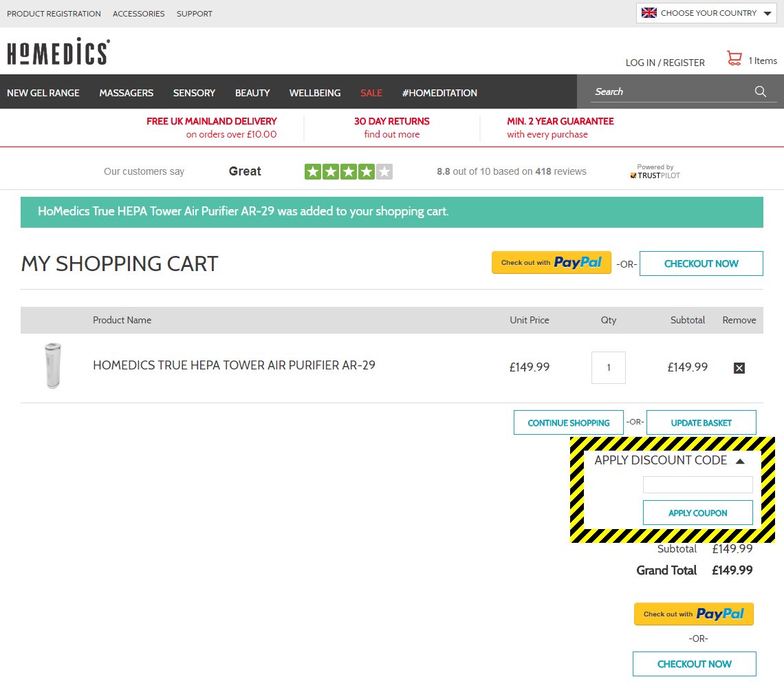This screenshot has height=688, width=784.
Task: Click the Trustpilot star rating
Action: (x=349, y=171)
